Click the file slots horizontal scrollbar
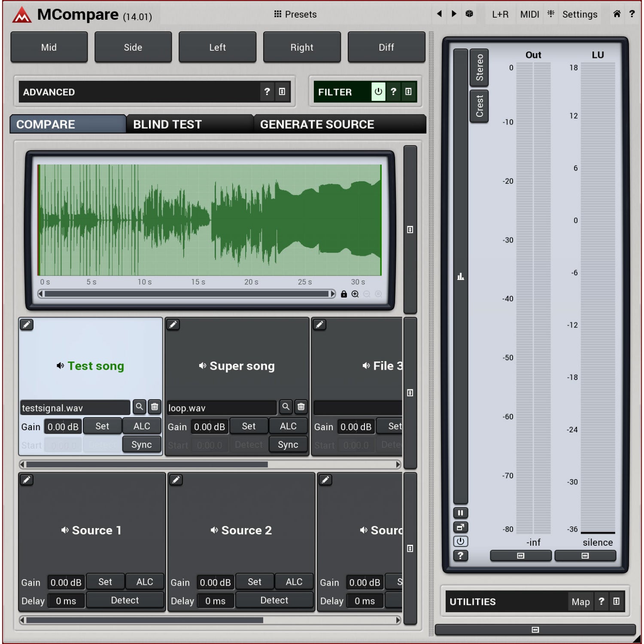Screen dimensions: 644x644 210,464
